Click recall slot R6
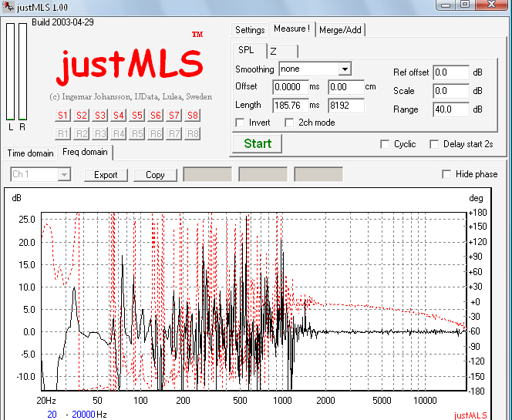The width and height of the screenshot is (512, 420). point(155,134)
